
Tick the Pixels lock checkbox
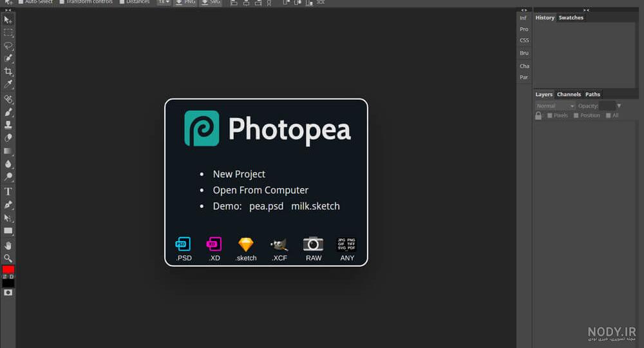click(549, 115)
